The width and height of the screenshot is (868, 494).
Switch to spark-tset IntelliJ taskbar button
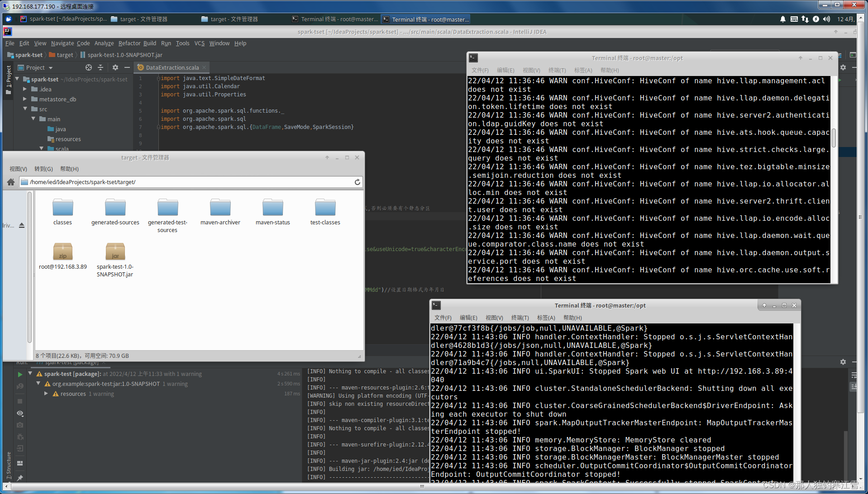pos(63,19)
